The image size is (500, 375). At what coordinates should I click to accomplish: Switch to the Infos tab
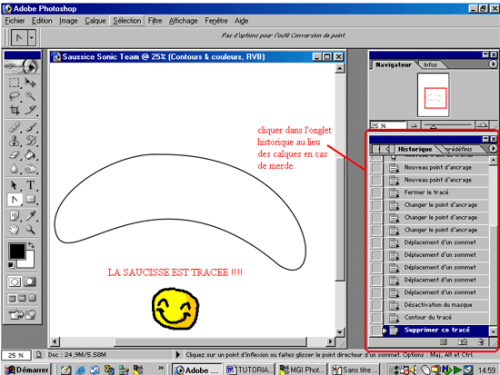click(430, 65)
